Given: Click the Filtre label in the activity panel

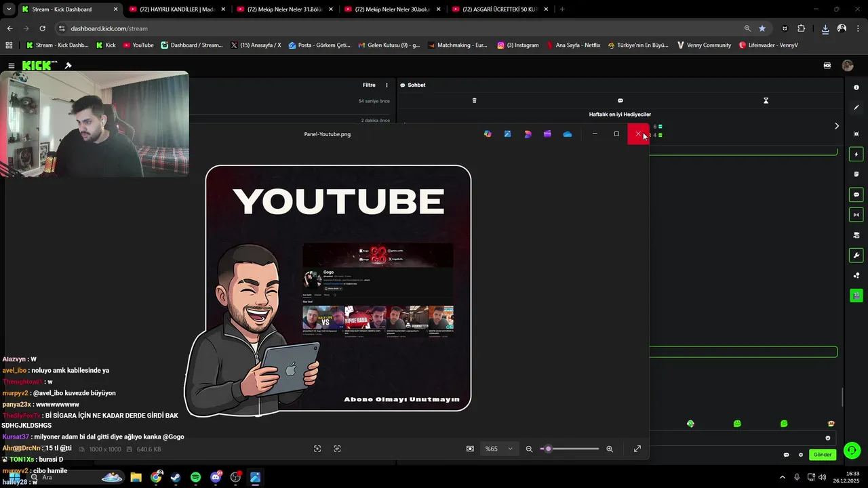Looking at the screenshot, I should click(x=369, y=85).
